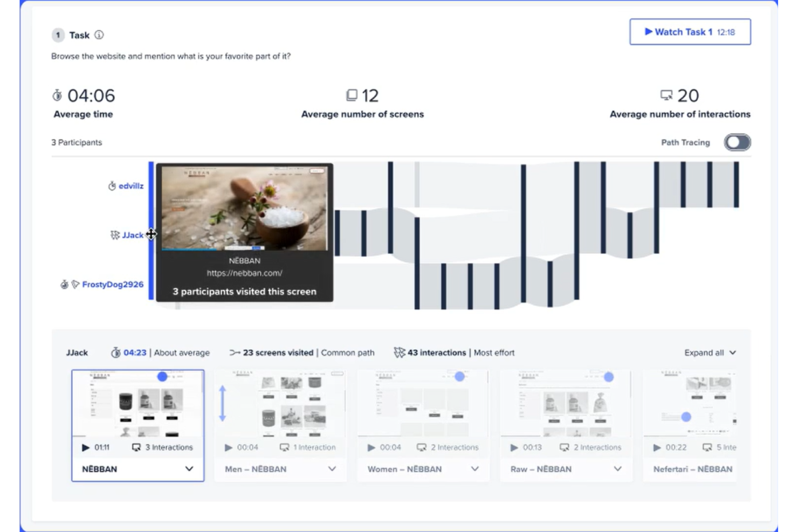Click the Average number of screens label

click(x=362, y=114)
